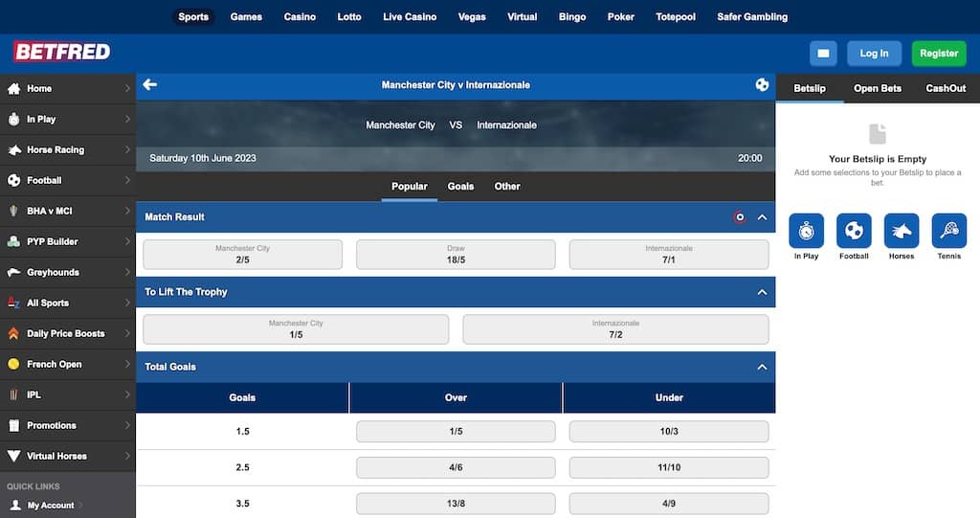This screenshot has width=980, height=518.
Task: Select Under 3.5 goals at 4/9
Action: tap(669, 504)
